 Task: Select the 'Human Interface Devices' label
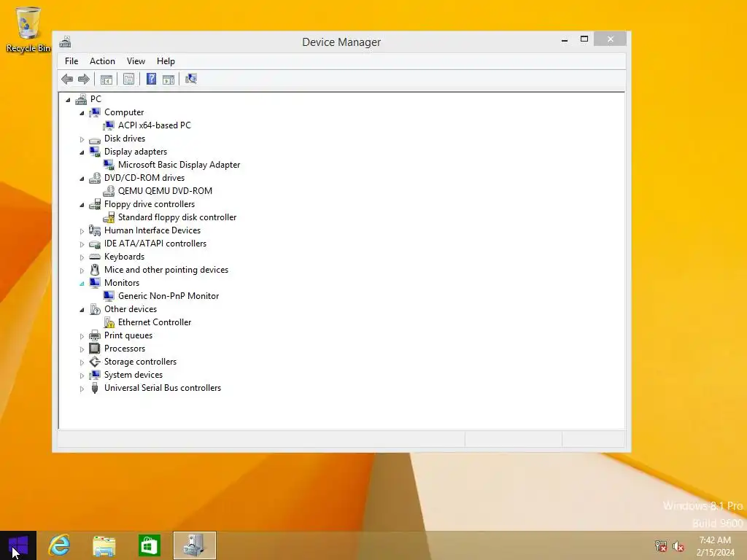(x=152, y=230)
